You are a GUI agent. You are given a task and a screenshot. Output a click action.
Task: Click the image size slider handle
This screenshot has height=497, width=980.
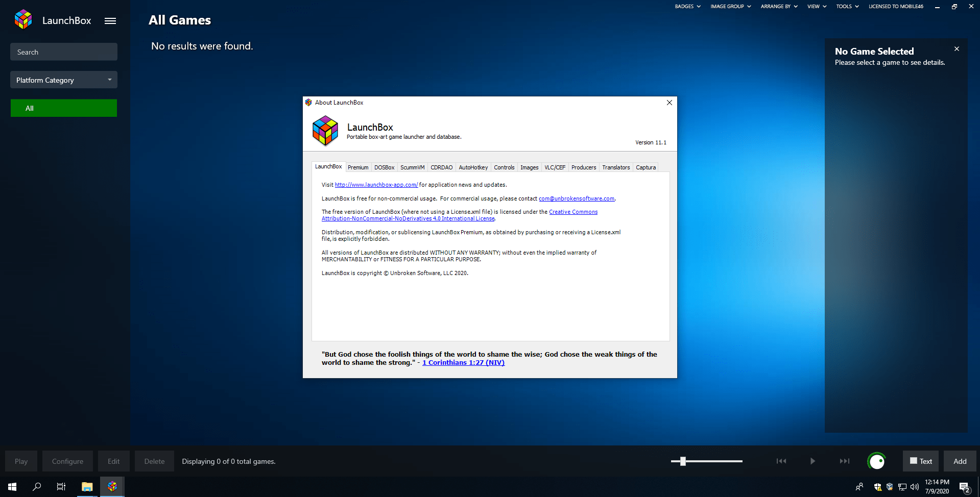[683, 461]
